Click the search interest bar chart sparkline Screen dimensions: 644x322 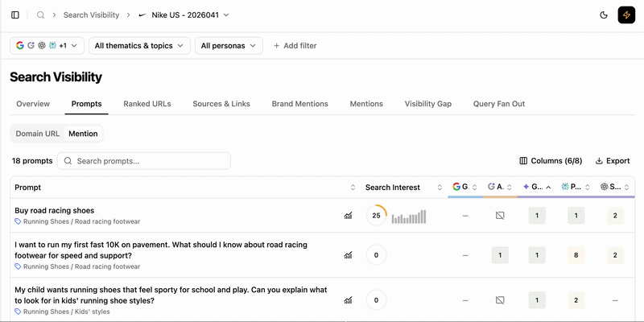click(409, 217)
